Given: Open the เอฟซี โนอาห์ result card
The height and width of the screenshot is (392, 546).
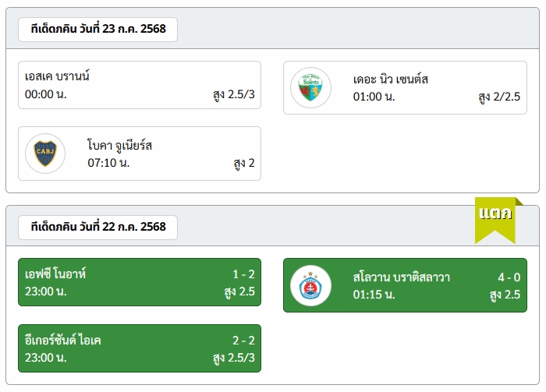Looking at the screenshot, I should point(140,282).
